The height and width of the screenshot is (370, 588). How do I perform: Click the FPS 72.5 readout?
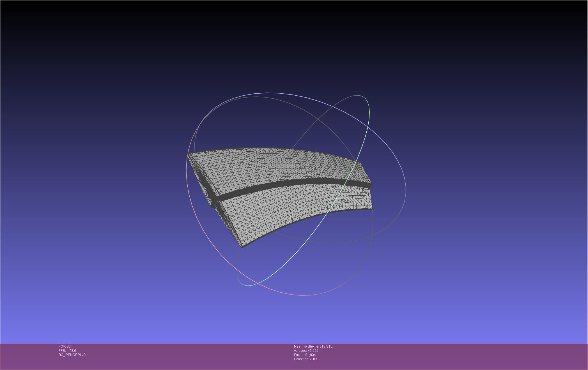coord(67,351)
